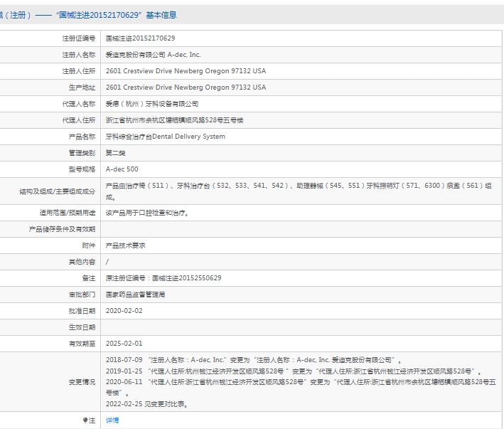Screen dimensions: 504x429
Task: Click the 2019-01-25 change record line
Action: coord(294,371)
